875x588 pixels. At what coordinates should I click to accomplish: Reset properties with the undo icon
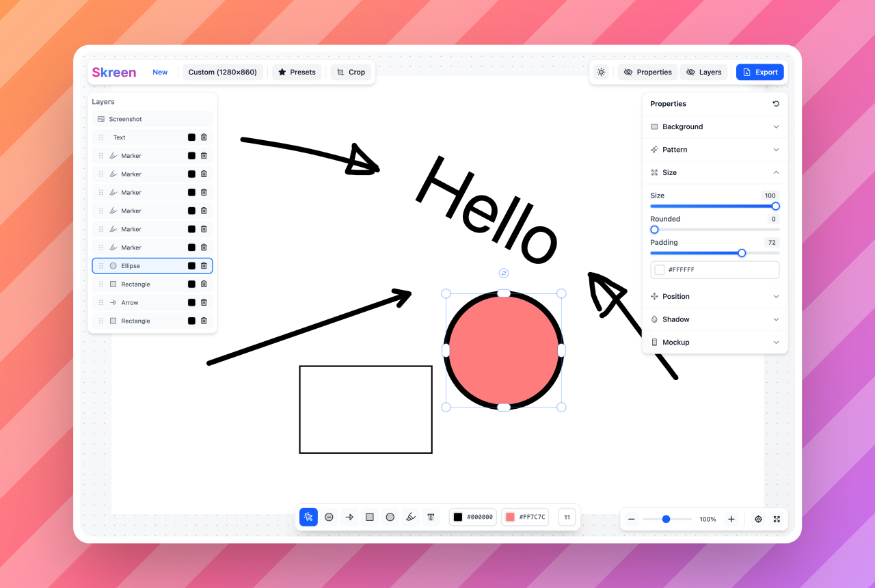[776, 104]
